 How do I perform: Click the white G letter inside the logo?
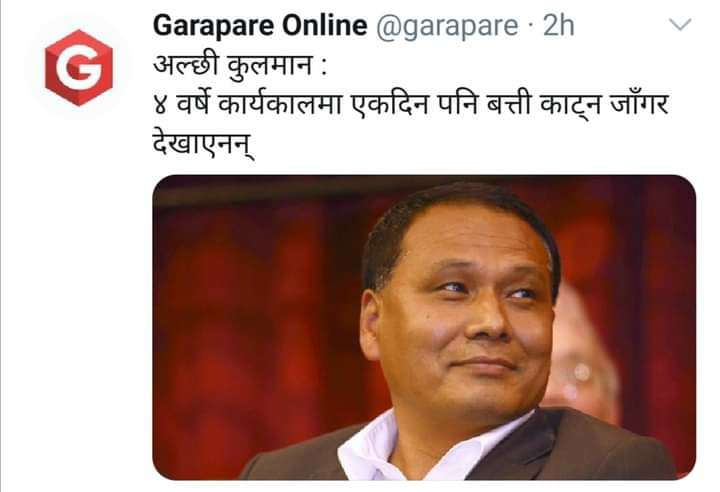[79, 68]
